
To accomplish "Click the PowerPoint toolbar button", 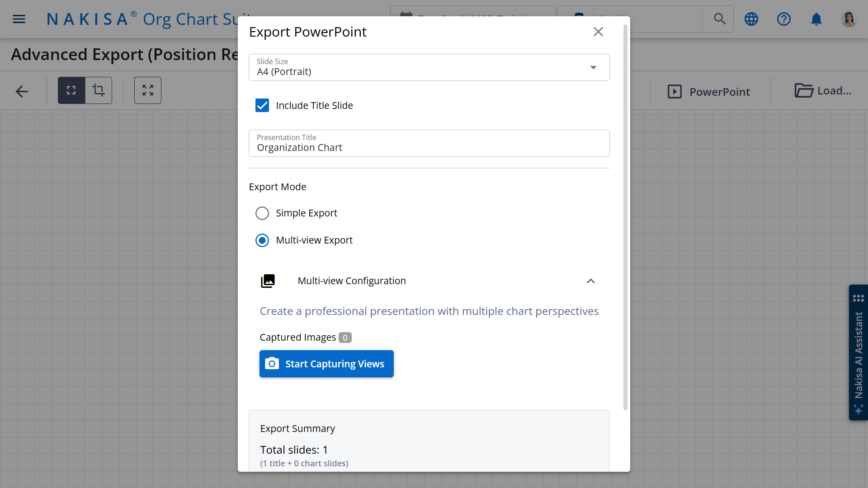I will 709,92.
